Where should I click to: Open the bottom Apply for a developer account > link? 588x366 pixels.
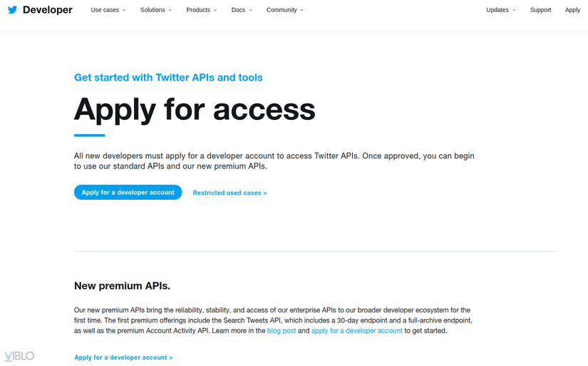(x=123, y=357)
